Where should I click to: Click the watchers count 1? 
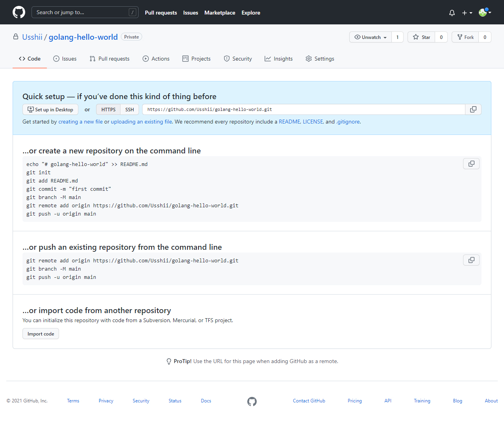[x=398, y=37]
